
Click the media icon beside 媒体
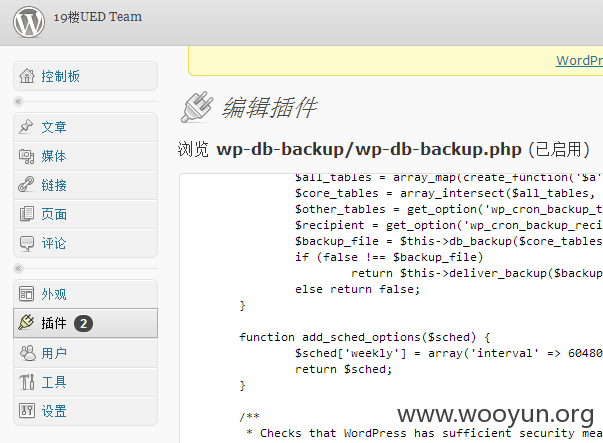[x=27, y=156]
